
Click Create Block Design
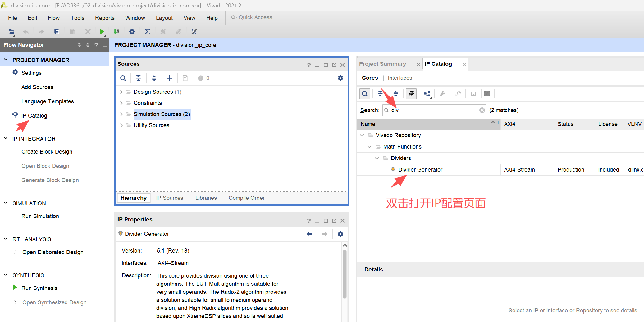[x=47, y=152]
